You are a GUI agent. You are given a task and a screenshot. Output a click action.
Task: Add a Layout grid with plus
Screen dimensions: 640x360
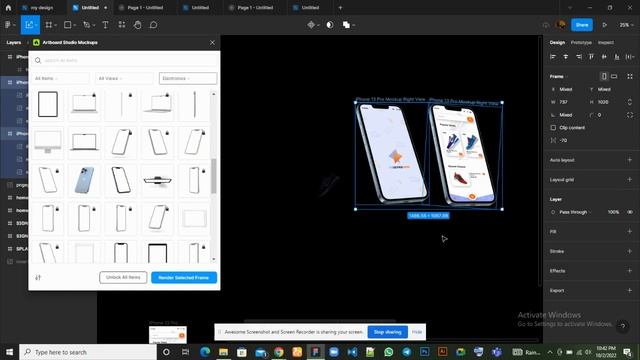coord(629,180)
